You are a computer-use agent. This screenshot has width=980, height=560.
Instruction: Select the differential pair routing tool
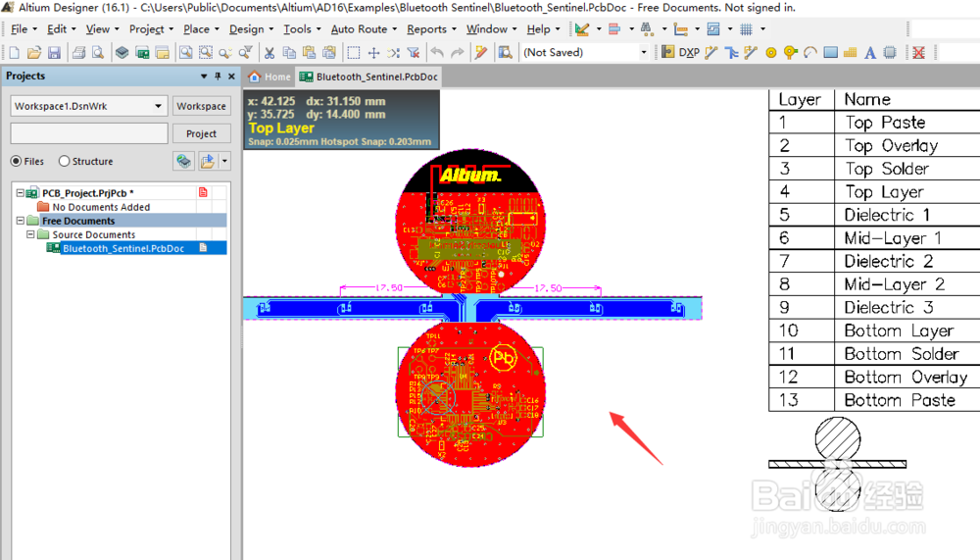751,53
